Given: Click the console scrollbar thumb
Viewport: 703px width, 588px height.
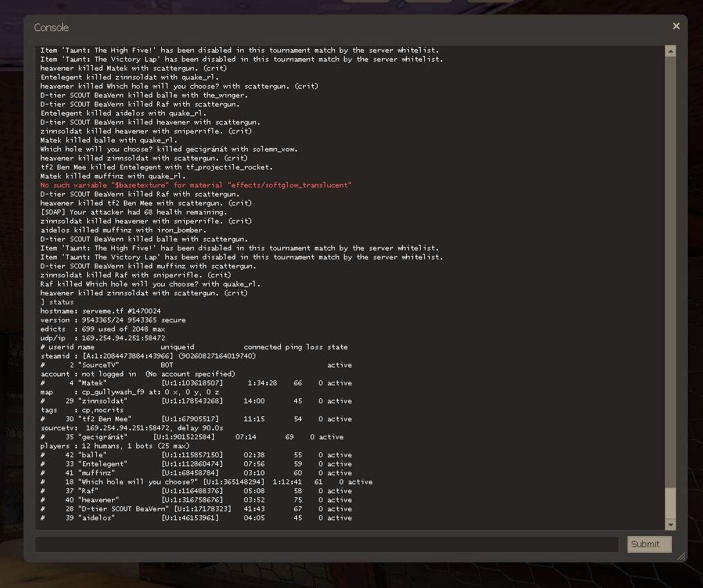Looking at the screenshot, I should [x=670, y=503].
